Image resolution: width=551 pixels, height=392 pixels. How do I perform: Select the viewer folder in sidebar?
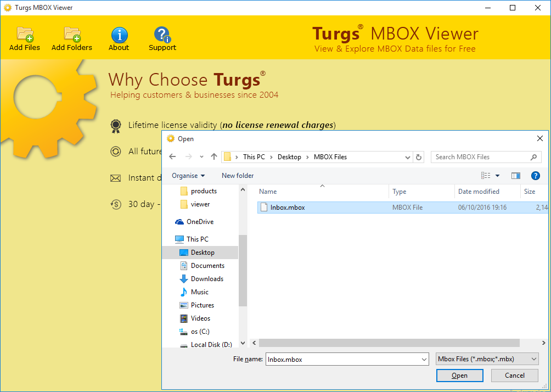click(x=195, y=204)
